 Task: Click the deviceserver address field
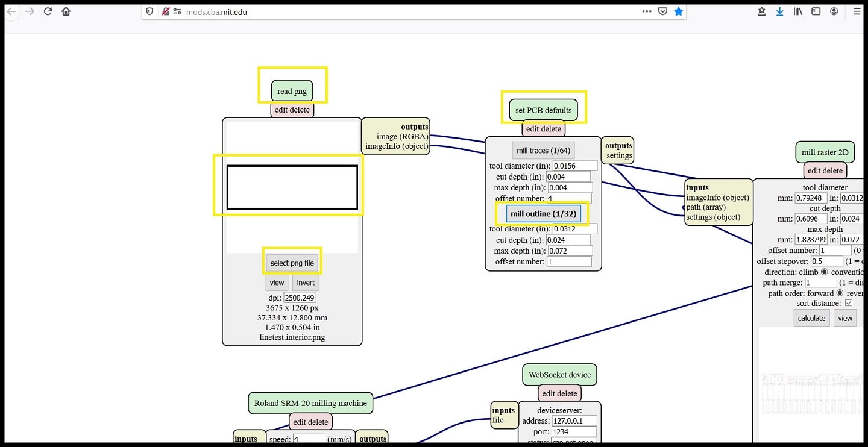click(x=574, y=420)
